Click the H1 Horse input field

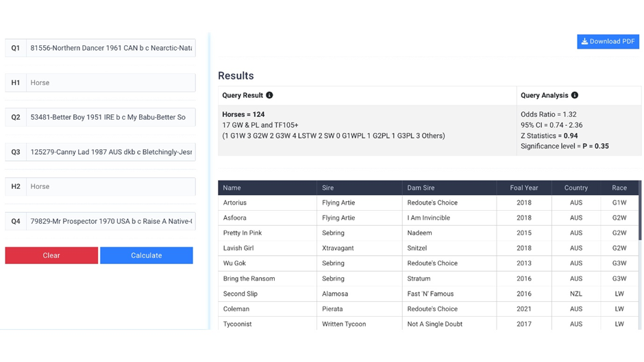click(x=110, y=83)
